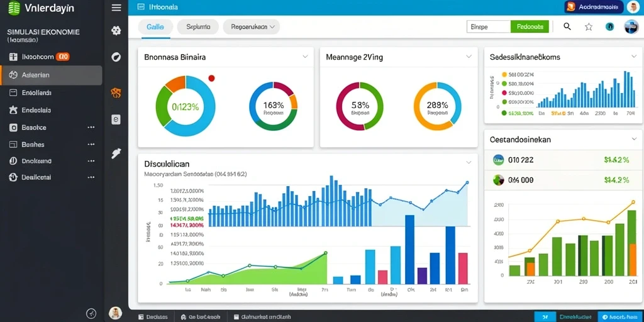Expand the Oestandosinekan panel chevron
Screen dimensions: 644x322
pos(634,139)
